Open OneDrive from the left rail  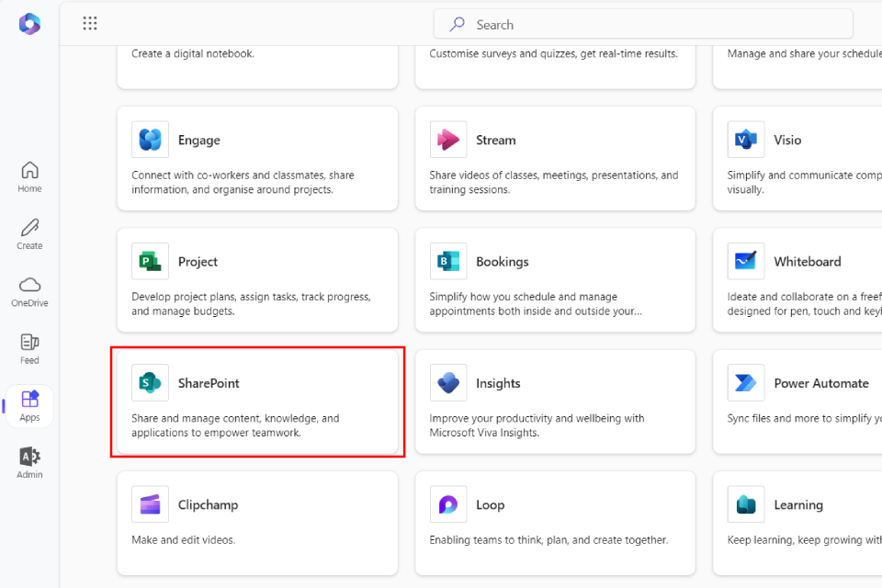[x=29, y=290]
